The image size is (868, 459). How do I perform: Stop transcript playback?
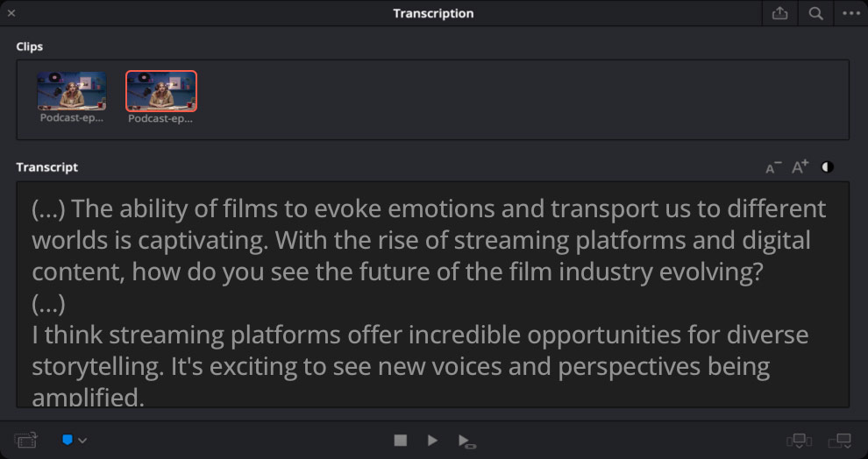click(x=401, y=441)
